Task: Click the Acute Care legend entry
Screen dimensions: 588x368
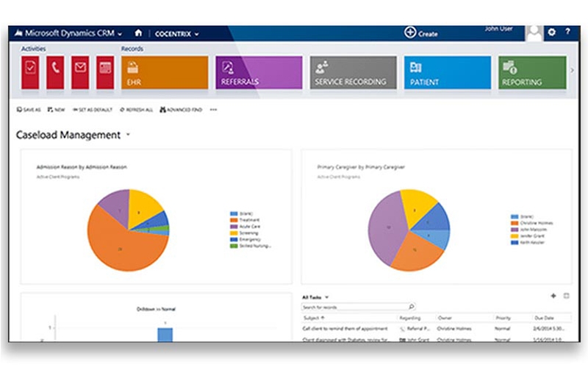Action: tap(245, 227)
